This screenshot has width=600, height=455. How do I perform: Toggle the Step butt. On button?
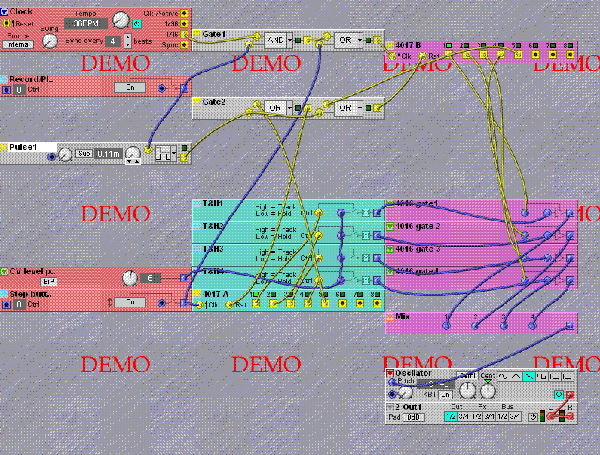click(130, 302)
